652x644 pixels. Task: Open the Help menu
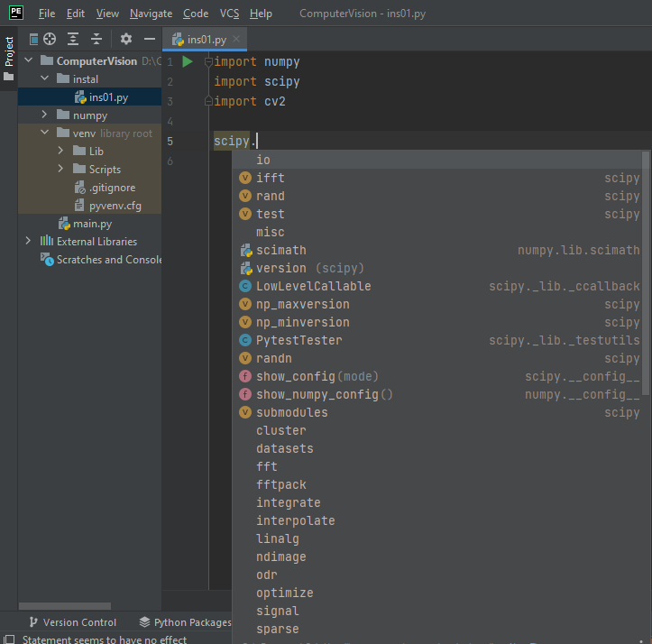point(261,14)
